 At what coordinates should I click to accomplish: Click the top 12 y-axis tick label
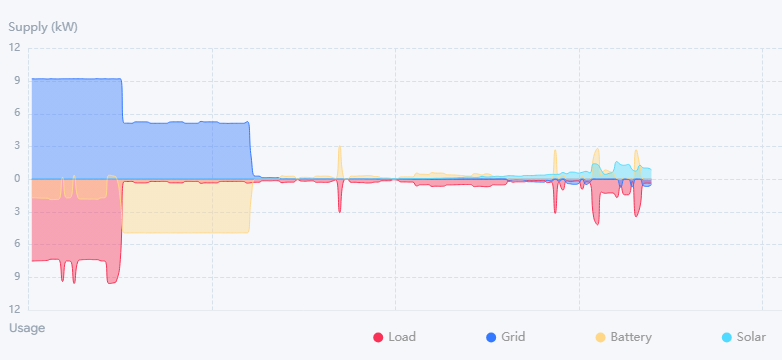click(14, 48)
